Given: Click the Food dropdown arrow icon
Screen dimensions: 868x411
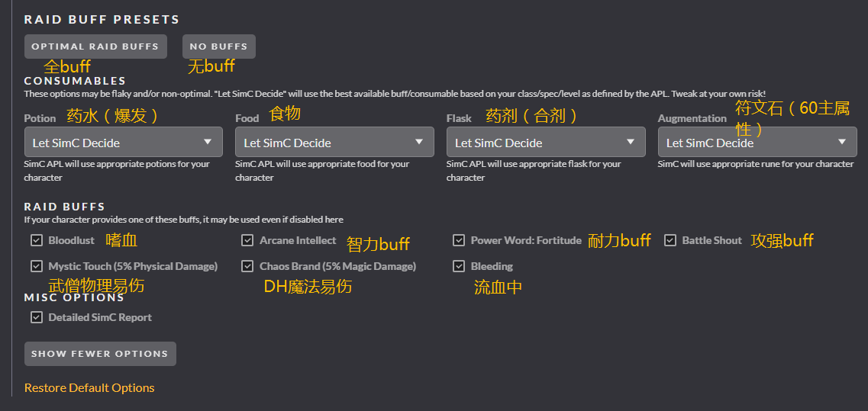Looking at the screenshot, I should (x=419, y=142).
